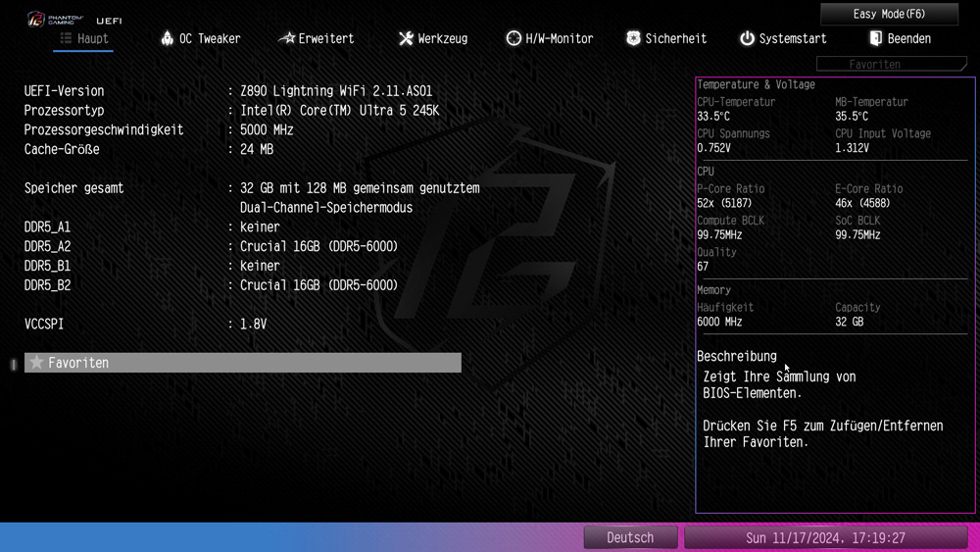Switch to Easy Mode (F6)
The height and width of the screenshot is (552, 980).
889,14
